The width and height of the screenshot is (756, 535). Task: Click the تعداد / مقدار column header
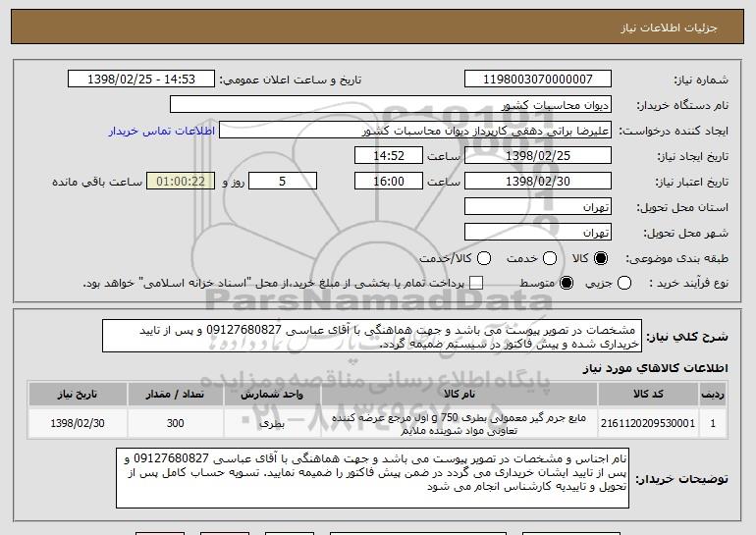click(175, 395)
